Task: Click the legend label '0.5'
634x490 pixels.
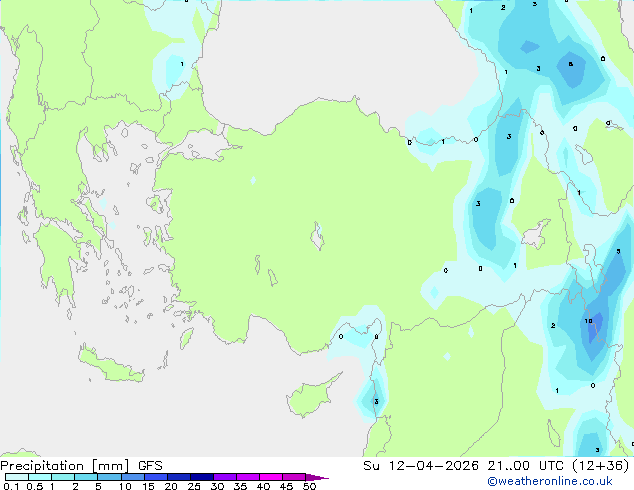Action: (34, 486)
